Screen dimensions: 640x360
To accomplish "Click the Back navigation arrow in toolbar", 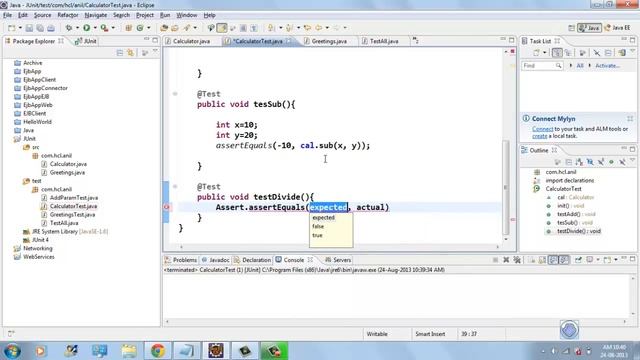I will pyautogui.click(x=318, y=28).
